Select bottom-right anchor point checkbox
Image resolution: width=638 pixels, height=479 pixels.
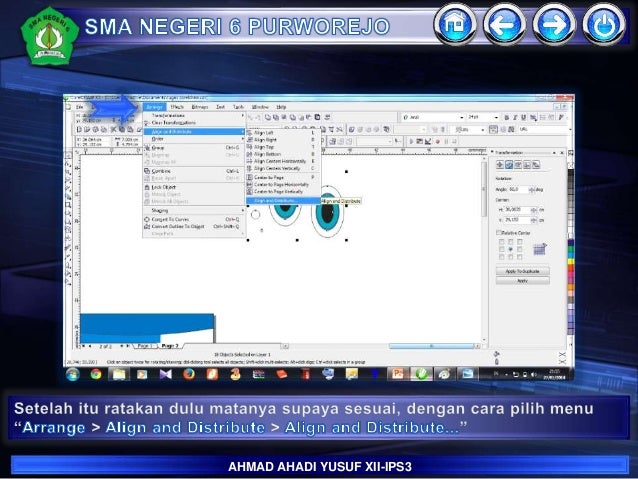[520, 257]
